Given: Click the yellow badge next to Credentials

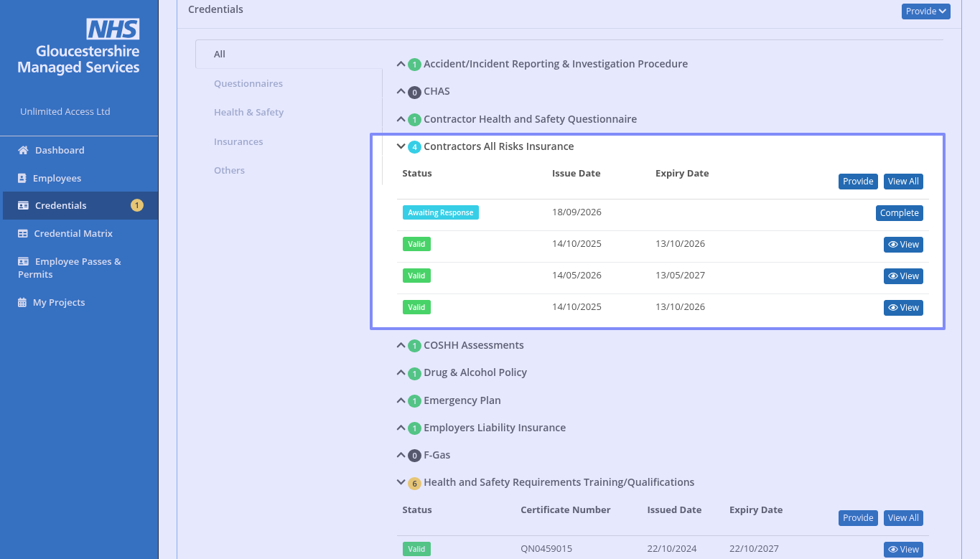Looking at the screenshot, I should [137, 205].
